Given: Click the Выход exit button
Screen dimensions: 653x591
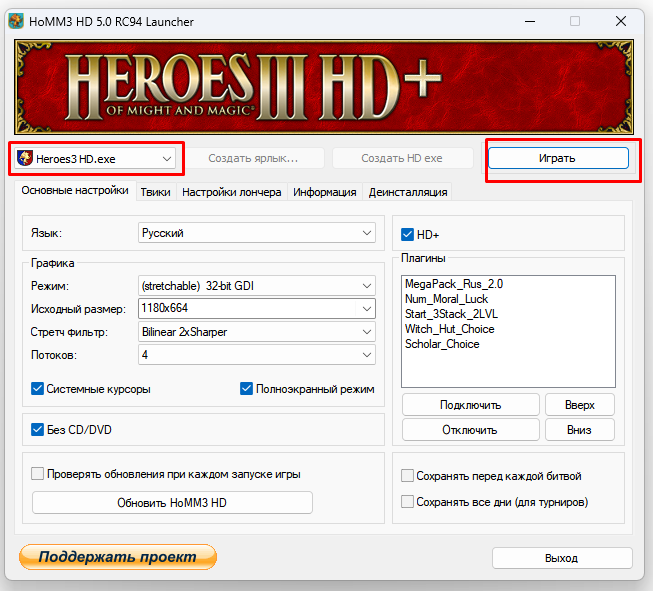Looking at the screenshot, I should [x=561, y=558].
